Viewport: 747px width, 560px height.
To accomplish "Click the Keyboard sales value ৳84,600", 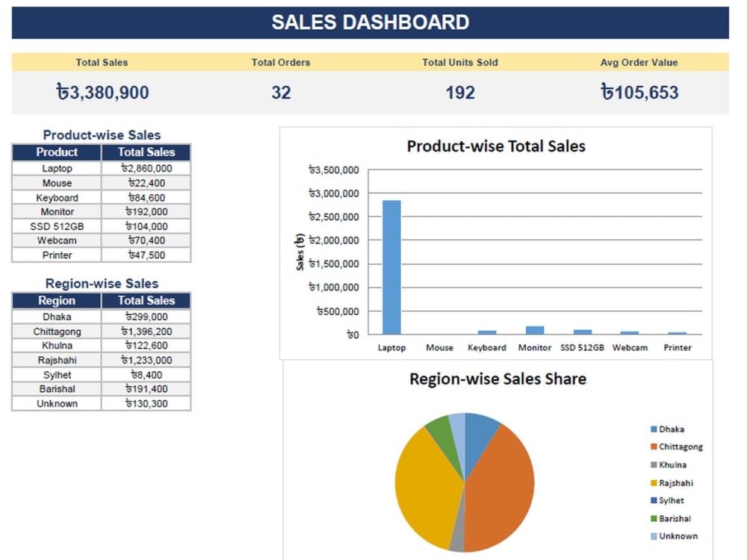I will click(146, 198).
